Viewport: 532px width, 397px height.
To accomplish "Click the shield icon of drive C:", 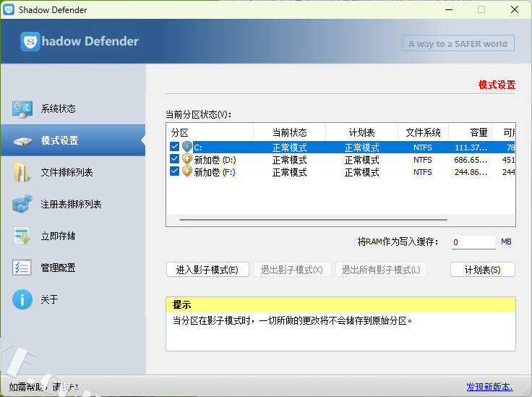I will [x=187, y=147].
